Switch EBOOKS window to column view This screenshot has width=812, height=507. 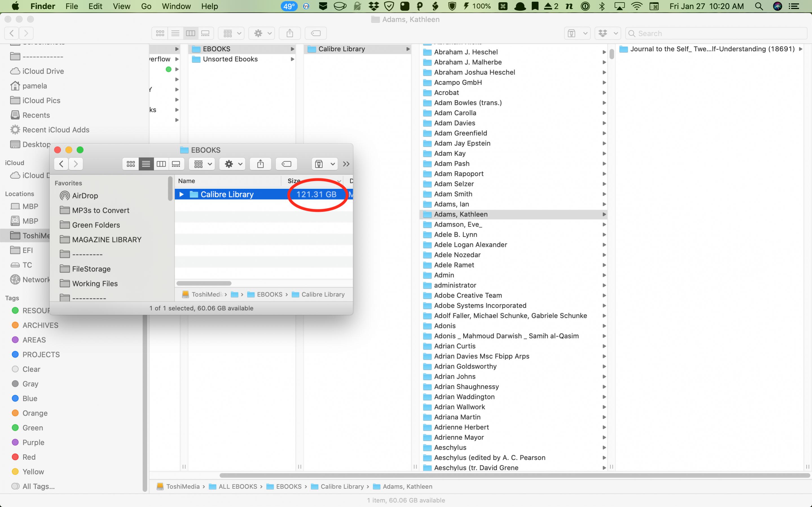pos(161,164)
